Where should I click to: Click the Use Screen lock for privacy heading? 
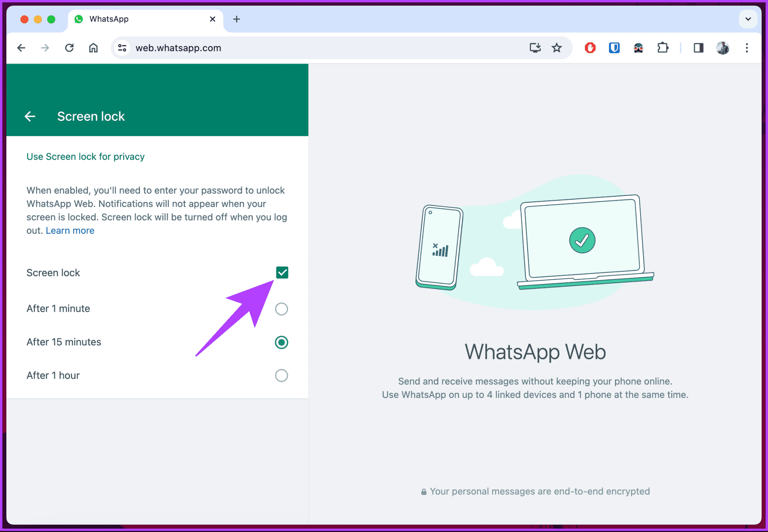85,157
